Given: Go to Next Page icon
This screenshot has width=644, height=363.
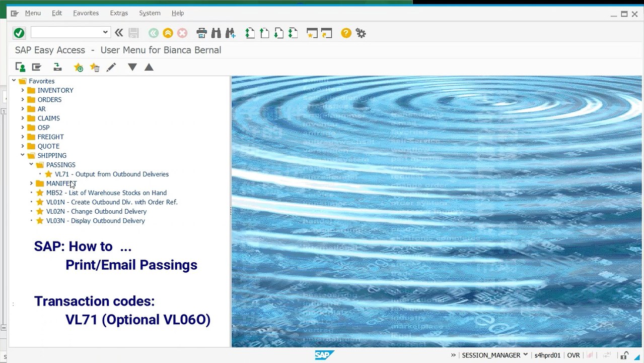Looking at the screenshot, I should 279,33.
